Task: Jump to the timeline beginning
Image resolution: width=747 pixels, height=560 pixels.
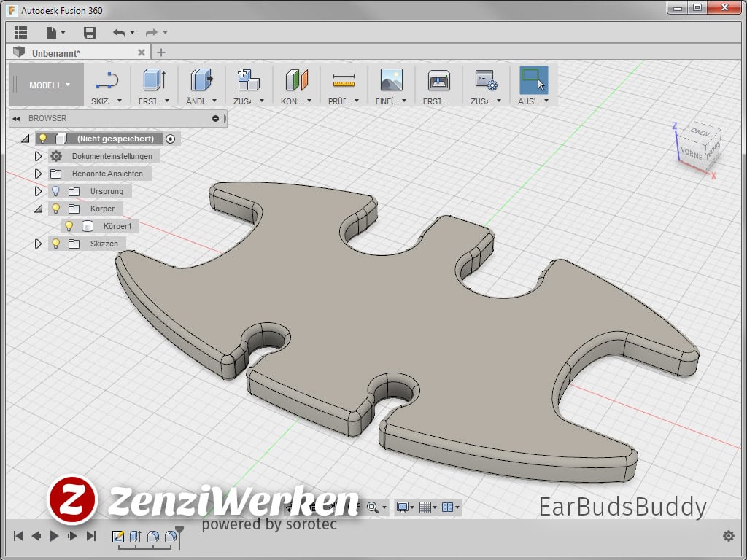Action: (18, 536)
